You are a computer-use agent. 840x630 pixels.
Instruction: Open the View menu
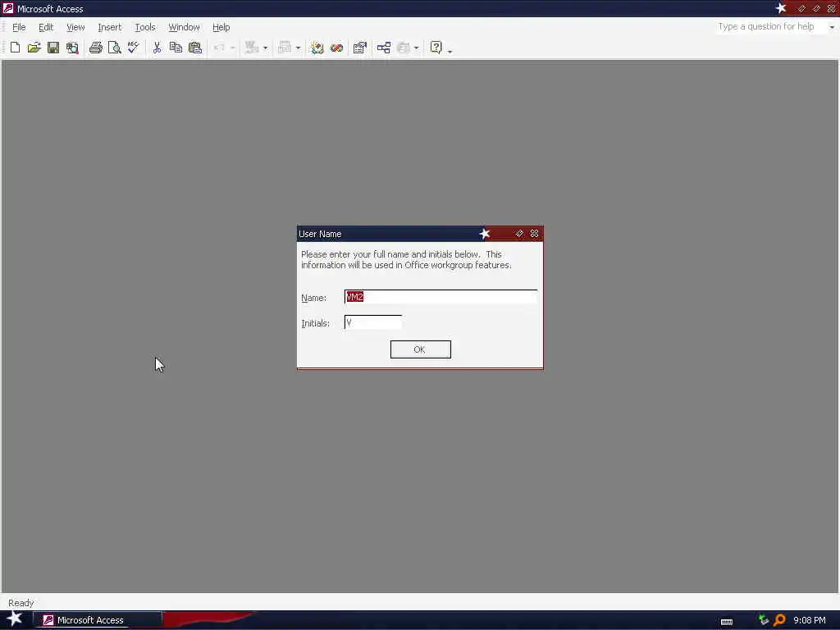tap(75, 27)
